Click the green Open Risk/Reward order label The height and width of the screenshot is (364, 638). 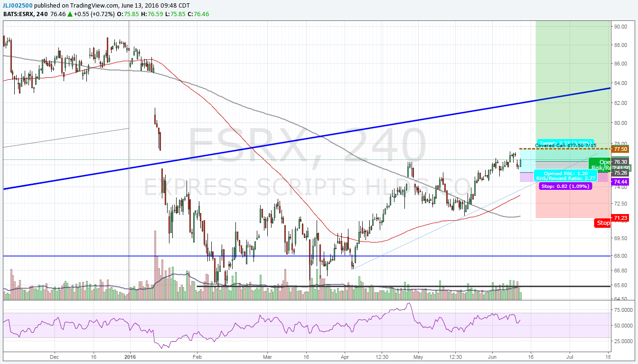pos(600,165)
